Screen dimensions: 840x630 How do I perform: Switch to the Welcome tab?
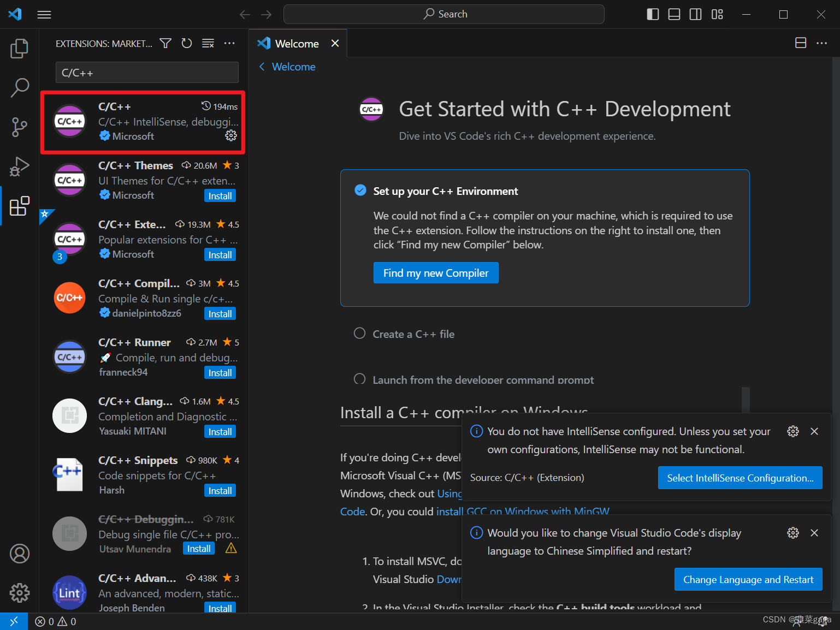(x=297, y=43)
